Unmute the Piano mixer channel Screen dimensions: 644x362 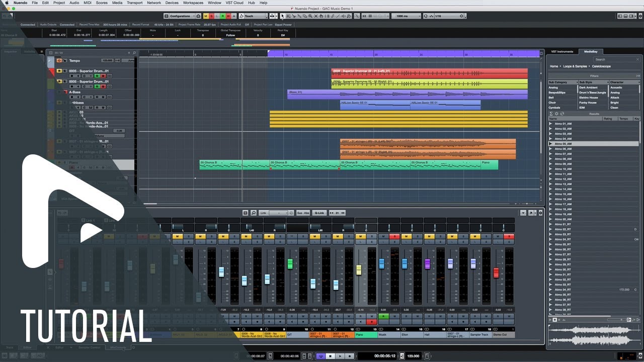click(360, 236)
